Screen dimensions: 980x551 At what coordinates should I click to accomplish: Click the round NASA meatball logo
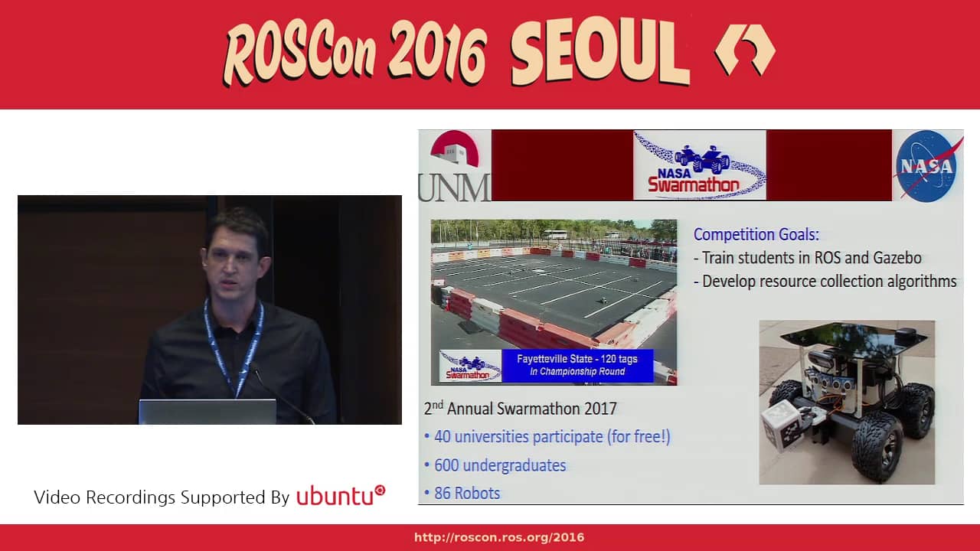[929, 166]
